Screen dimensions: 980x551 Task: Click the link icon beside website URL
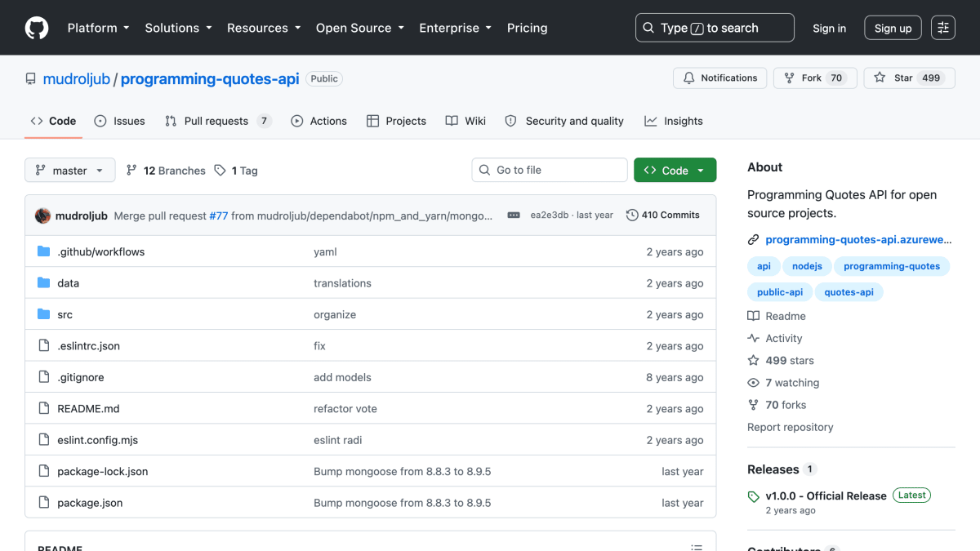tap(753, 240)
